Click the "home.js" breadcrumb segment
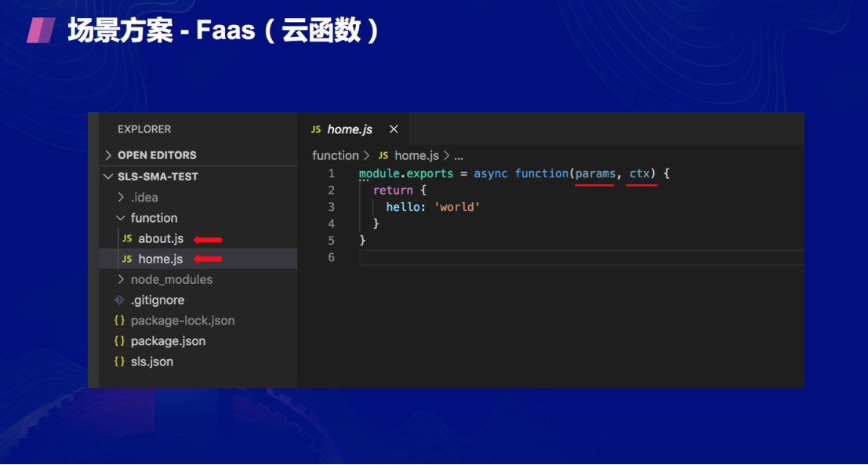868x465 pixels. coord(416,155)
